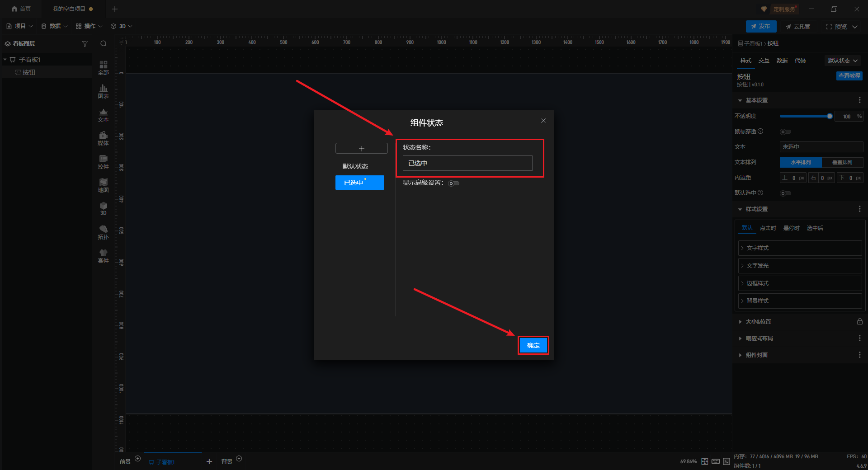Image resolution: width=868 pixels, height=470 pixels.
Task: Open the 项目 menu
Action: [x=19, y=26]
